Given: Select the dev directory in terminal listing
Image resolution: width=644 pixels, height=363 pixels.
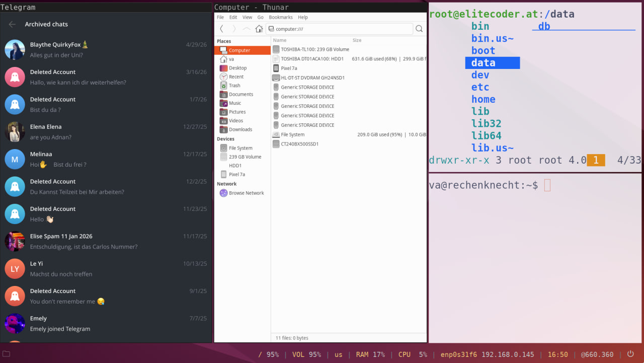Looking at the screenshot, I should 480,75.
